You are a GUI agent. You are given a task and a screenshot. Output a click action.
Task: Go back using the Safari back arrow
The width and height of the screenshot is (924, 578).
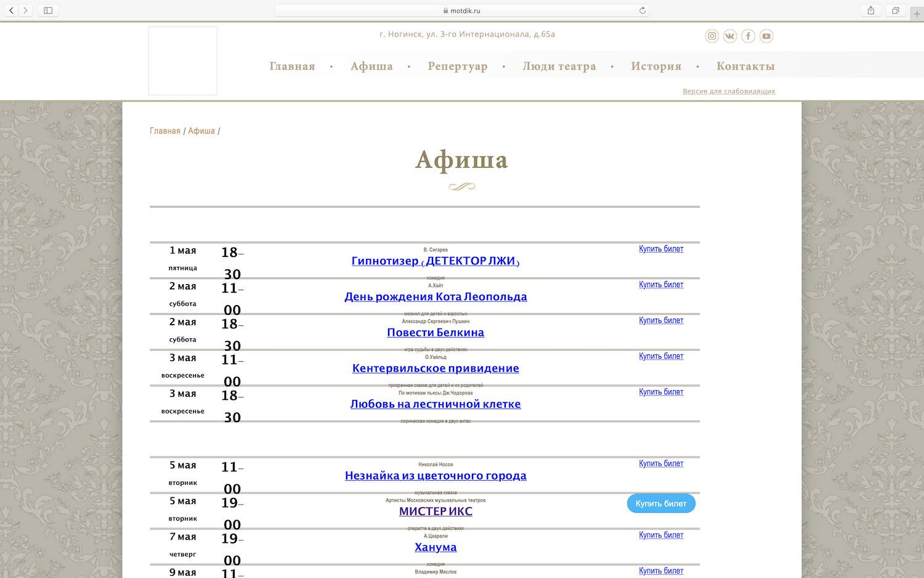[11, 10]
